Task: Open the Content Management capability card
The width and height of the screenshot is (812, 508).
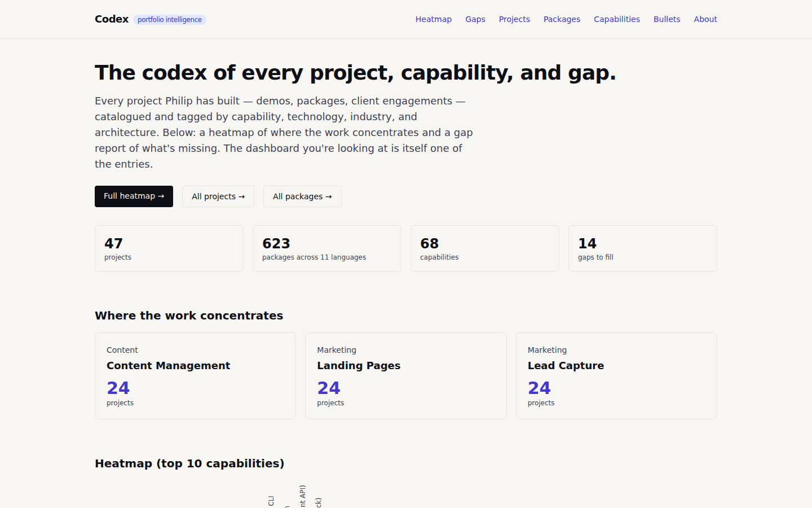Action: coord(195,376)
